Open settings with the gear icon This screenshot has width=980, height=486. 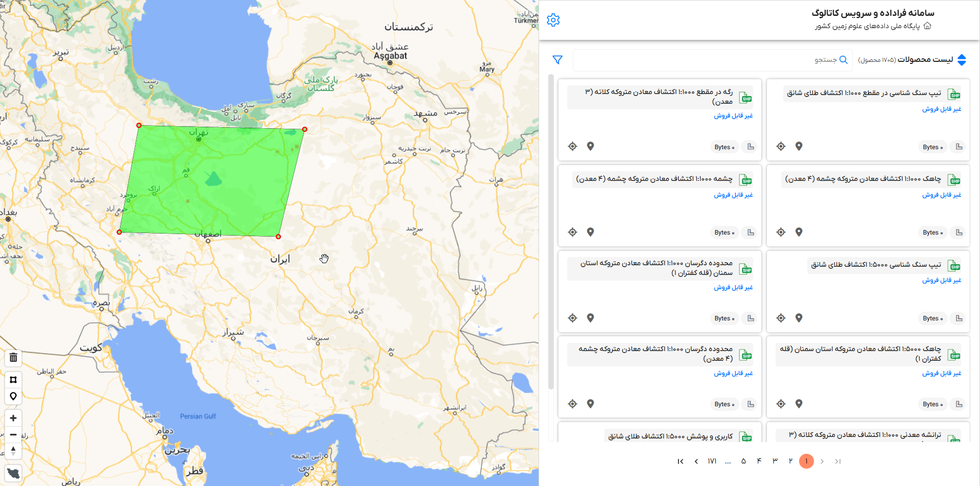click(x=553, y=20)
